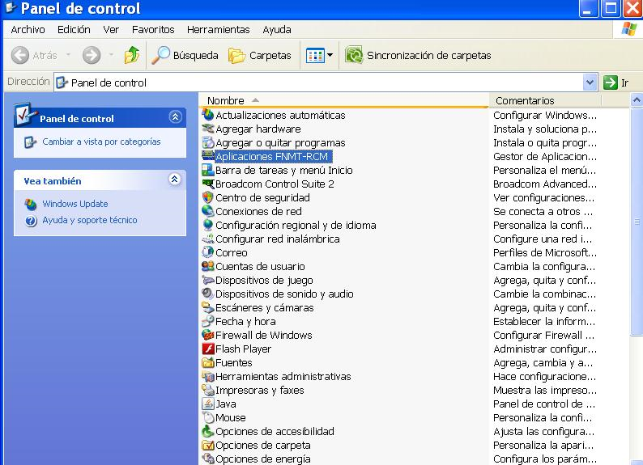Screen dimensions: 643x465
Task: Open the Dirección address bar dropdown
Action: pyautogui.click(x=590, y=82)
